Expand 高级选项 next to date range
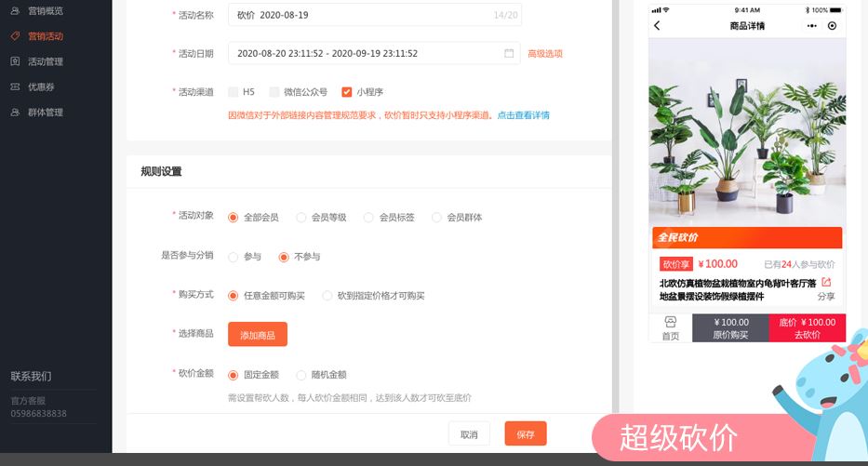Viewport: 868px width, 466px height. 545,54
